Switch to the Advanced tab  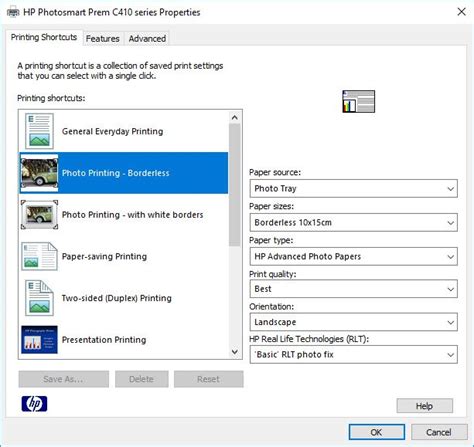147,39
